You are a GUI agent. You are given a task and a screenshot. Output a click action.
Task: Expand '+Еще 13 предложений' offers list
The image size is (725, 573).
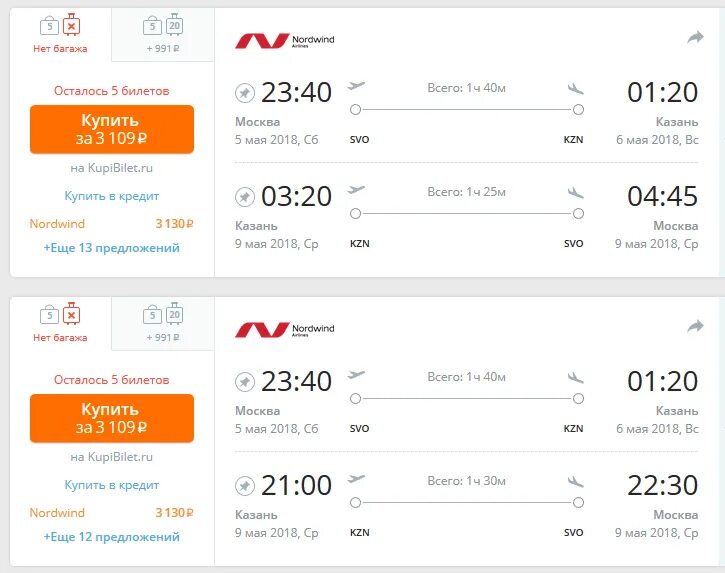tap(111, 248)
